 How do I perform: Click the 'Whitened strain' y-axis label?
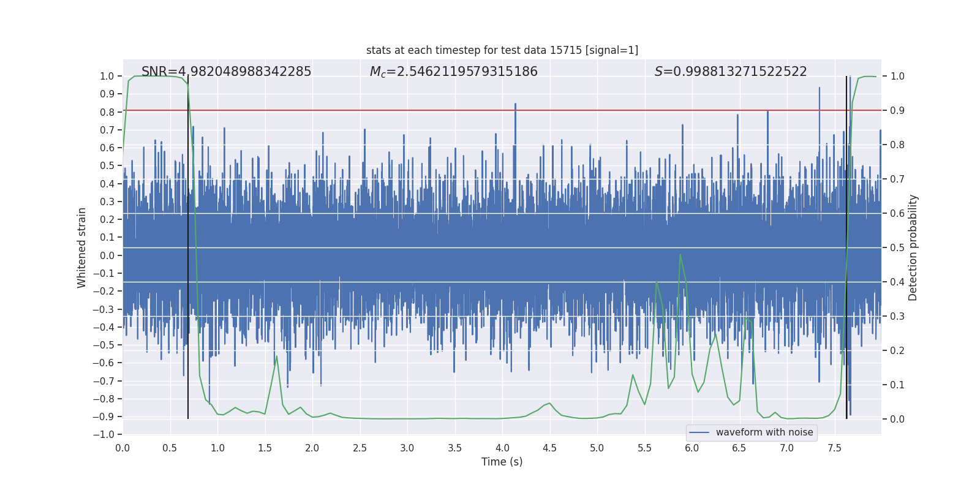click(82, 247)
